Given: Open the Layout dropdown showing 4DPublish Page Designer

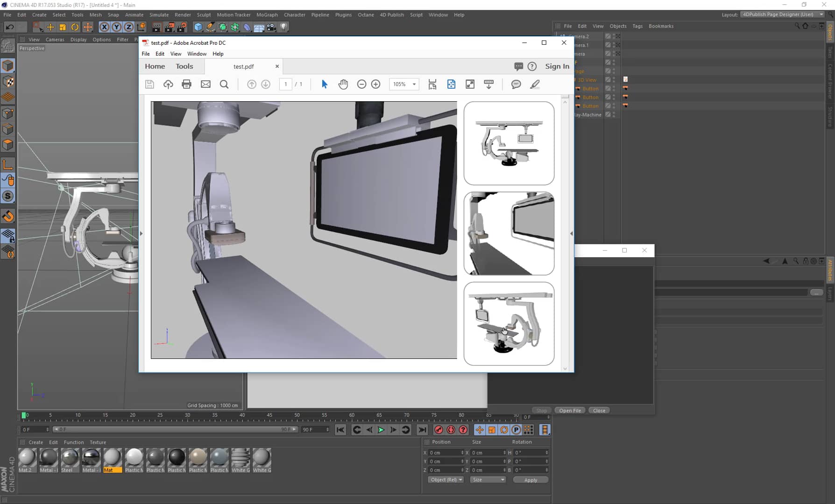Looking at the screenshot, I should click(781, 14).
